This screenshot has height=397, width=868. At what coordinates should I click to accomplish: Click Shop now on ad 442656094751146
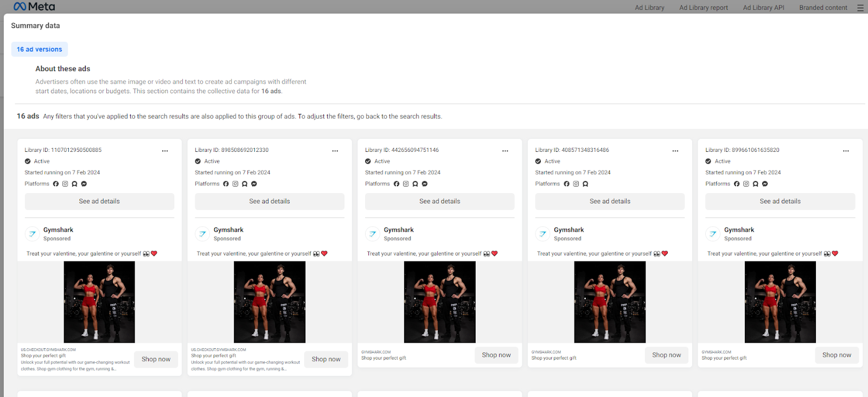coord(496,355)
